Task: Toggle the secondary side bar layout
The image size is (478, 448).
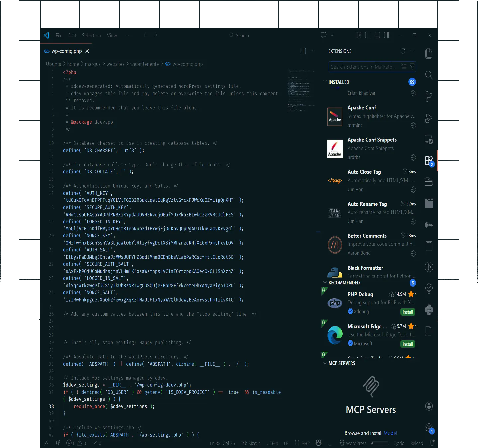Action: tap(387, 35)
